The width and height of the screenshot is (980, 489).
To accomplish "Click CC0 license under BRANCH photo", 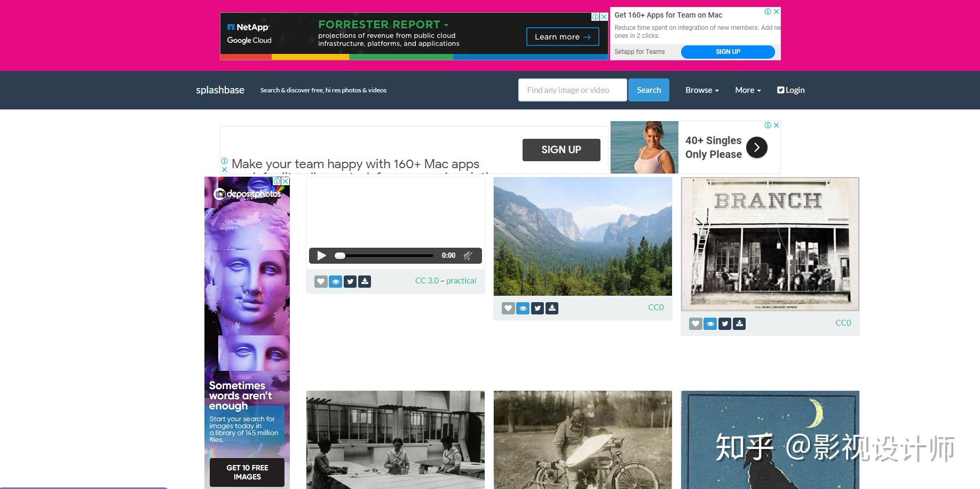I will point(843,323).
